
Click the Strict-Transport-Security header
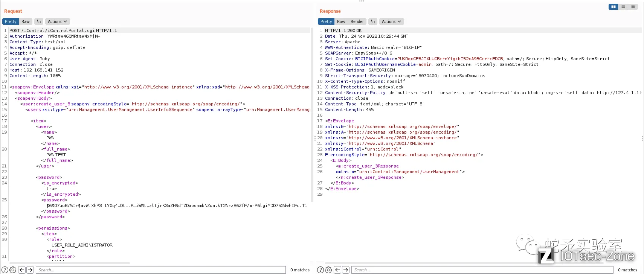tap(405, 76)
